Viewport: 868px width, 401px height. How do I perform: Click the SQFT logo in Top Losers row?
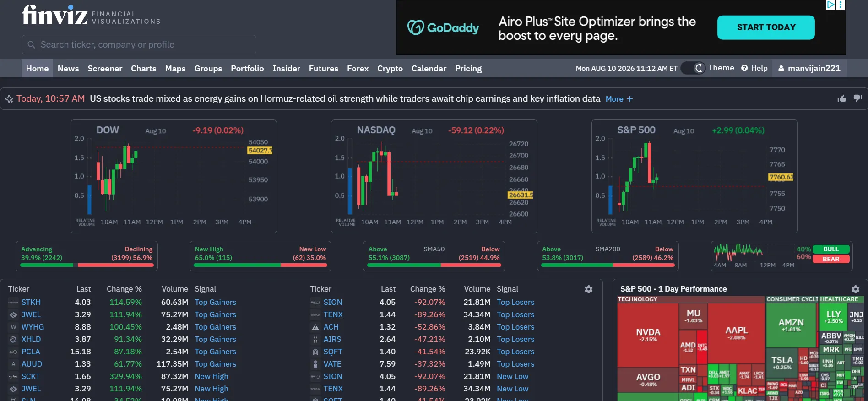coord(315,352)
